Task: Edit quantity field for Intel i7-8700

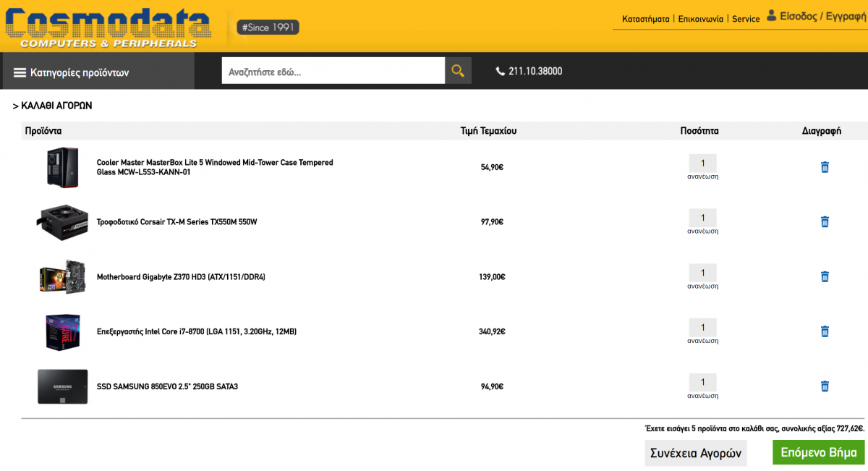Action: (x=702, y=327)
